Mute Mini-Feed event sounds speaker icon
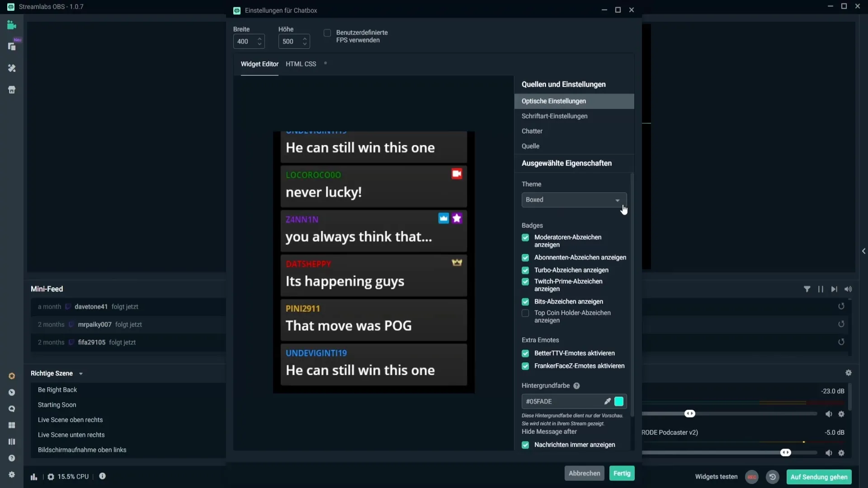The height and width of the screenshot is (488, 868). click(x=848, y=289)
